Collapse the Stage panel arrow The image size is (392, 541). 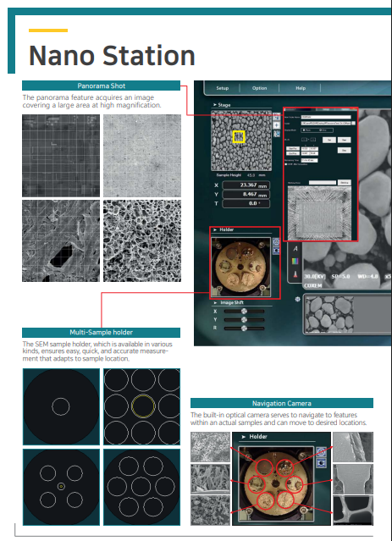point(215,104)
